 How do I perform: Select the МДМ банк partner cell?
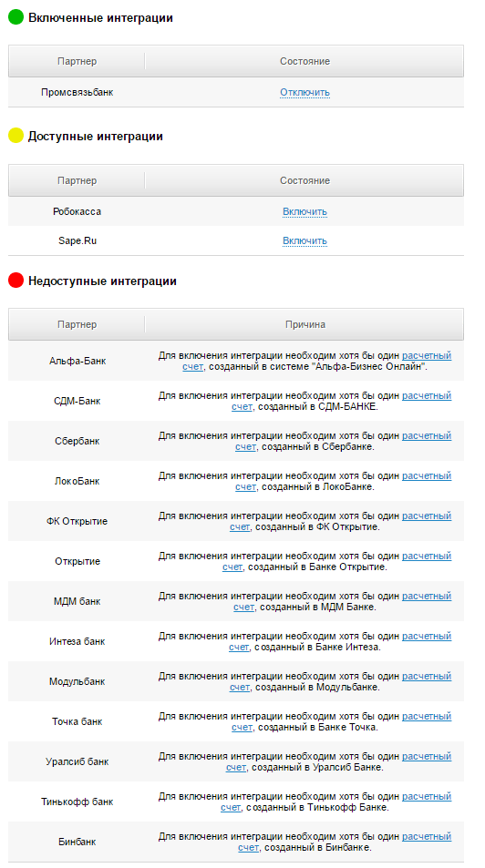coord(77,601)
